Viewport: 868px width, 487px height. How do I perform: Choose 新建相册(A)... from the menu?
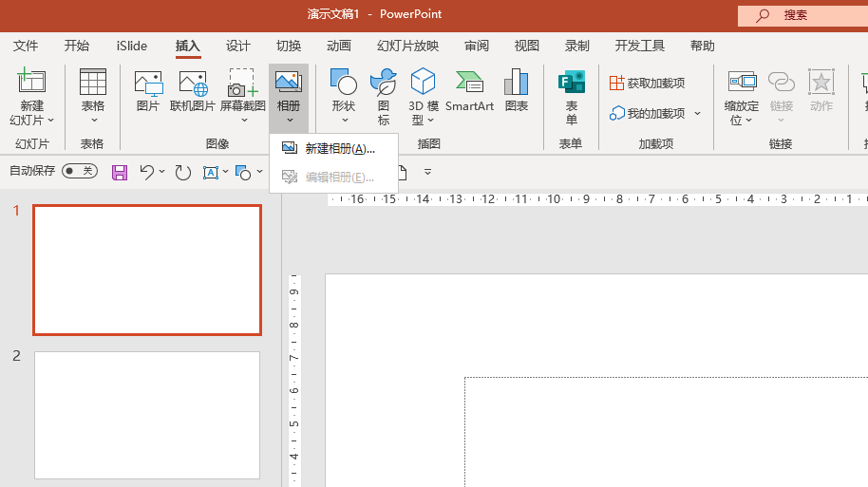333,148
